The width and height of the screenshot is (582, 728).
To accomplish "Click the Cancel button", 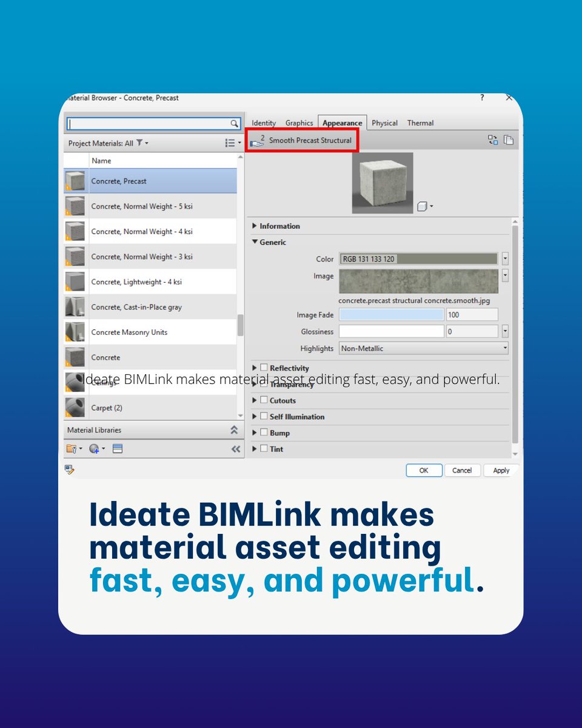I will click(462, 470).
